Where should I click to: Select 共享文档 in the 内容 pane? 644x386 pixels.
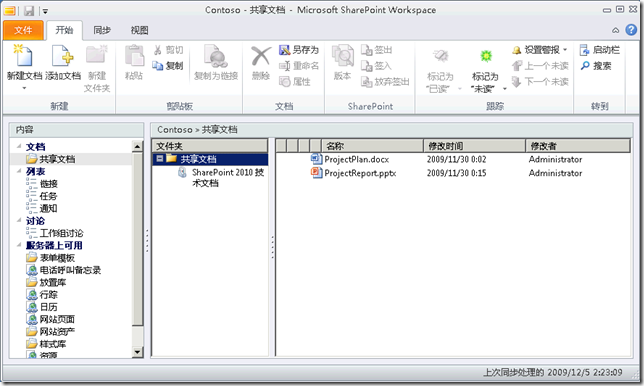pos(57,159)
